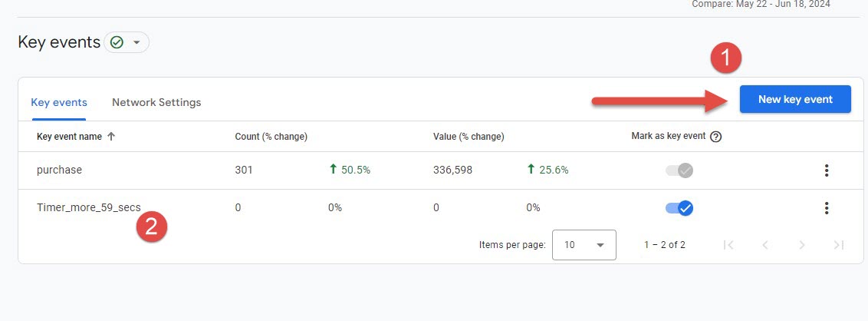Screen dimensions: 868x321
Task: Expand Key events status dropdown with green checkmark
Action: [126, 43]
